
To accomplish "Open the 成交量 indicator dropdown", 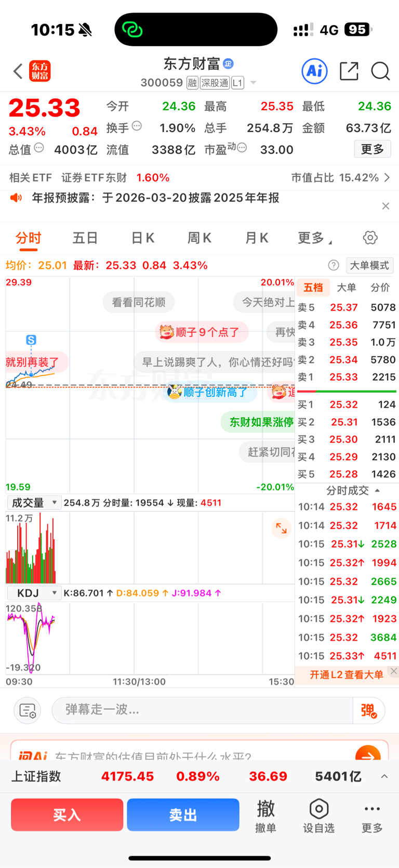I will 34,503.
